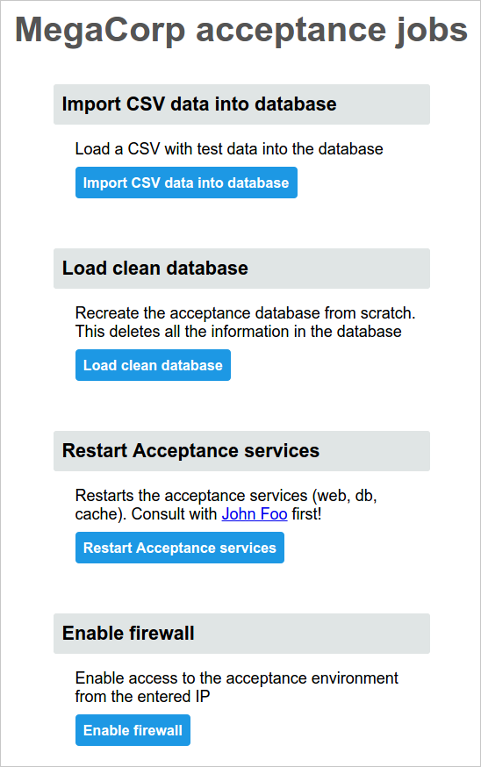Click the from the entered IP text

tap(142, 697)
